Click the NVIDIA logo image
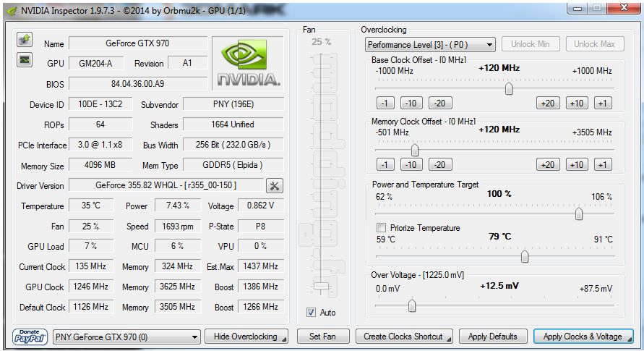The image size is (644, 351). point(248,63)
